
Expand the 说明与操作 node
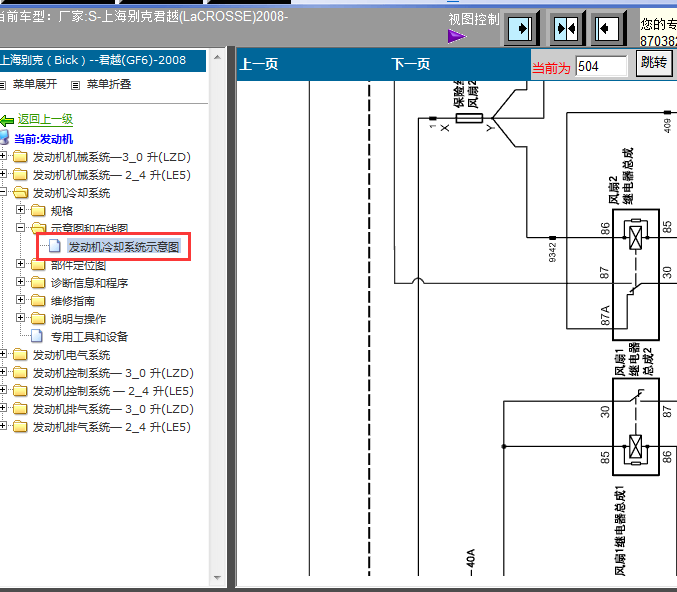pos(20,318)
